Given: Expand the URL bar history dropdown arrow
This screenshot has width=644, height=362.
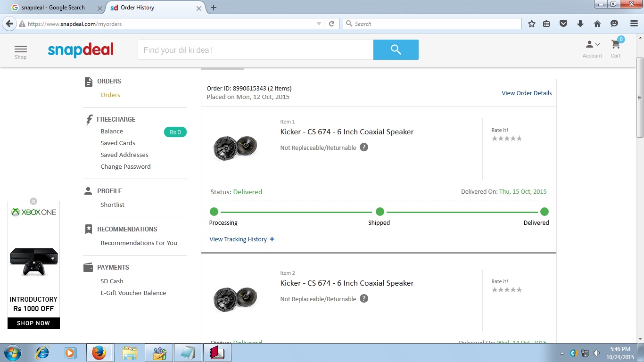Looking at the screenshot, I should point(319,24).
